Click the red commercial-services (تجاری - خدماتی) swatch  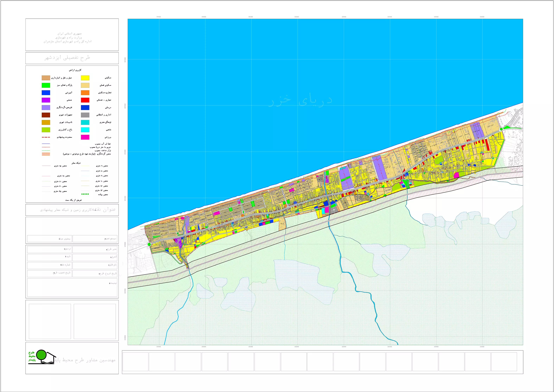tap(85, 100)
